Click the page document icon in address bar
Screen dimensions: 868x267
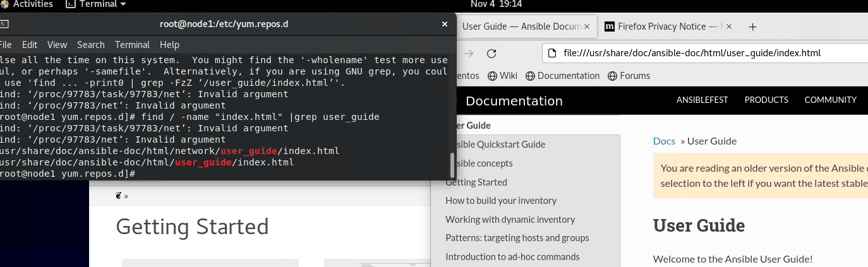point(552,53)
